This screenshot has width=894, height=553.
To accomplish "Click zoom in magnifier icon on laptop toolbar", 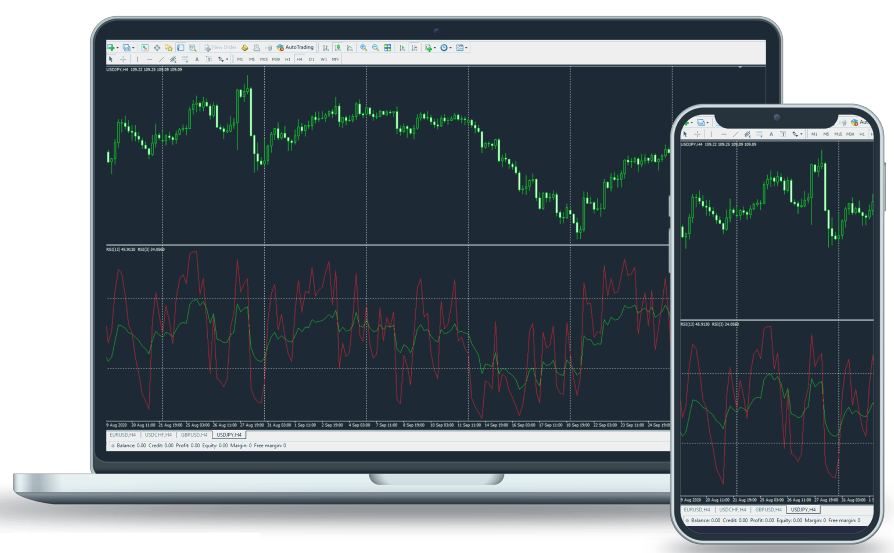I will click(364, 47).
